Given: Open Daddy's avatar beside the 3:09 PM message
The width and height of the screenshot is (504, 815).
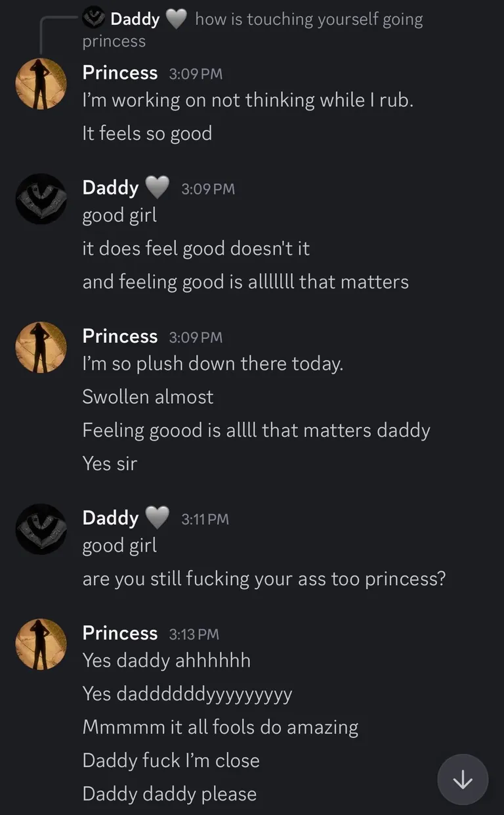Looking at the screenshot, I should 41,199.
